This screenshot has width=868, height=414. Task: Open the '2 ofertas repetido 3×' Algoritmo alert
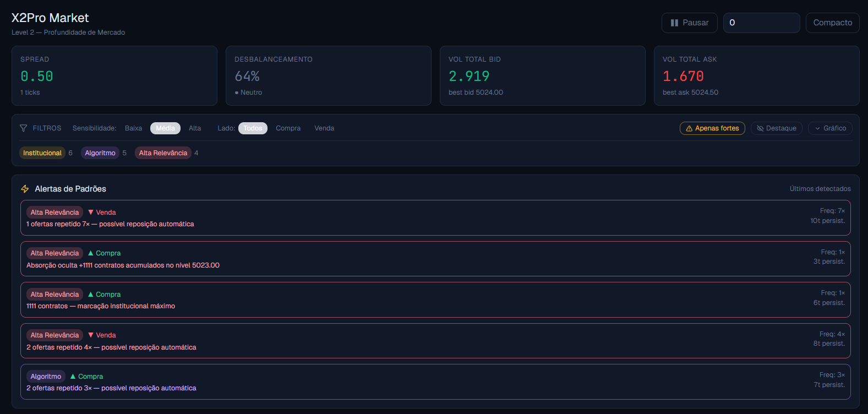click(x=435, y=382)
